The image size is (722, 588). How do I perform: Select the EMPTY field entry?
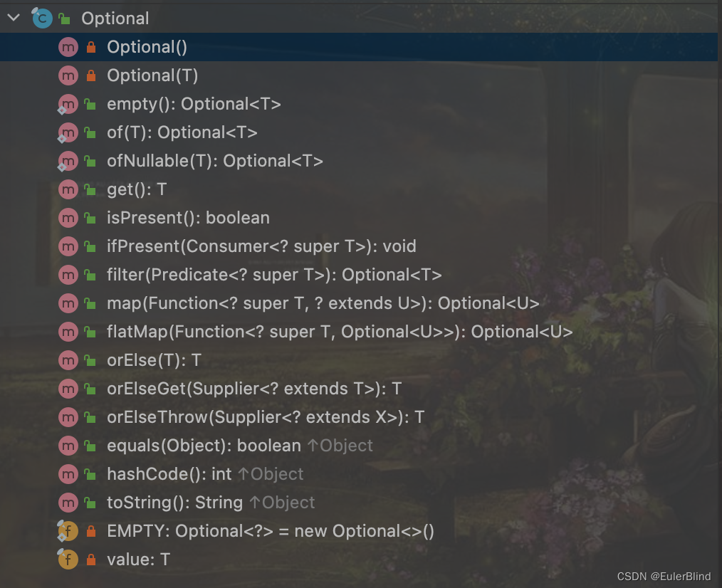click(x=269, y=531)
